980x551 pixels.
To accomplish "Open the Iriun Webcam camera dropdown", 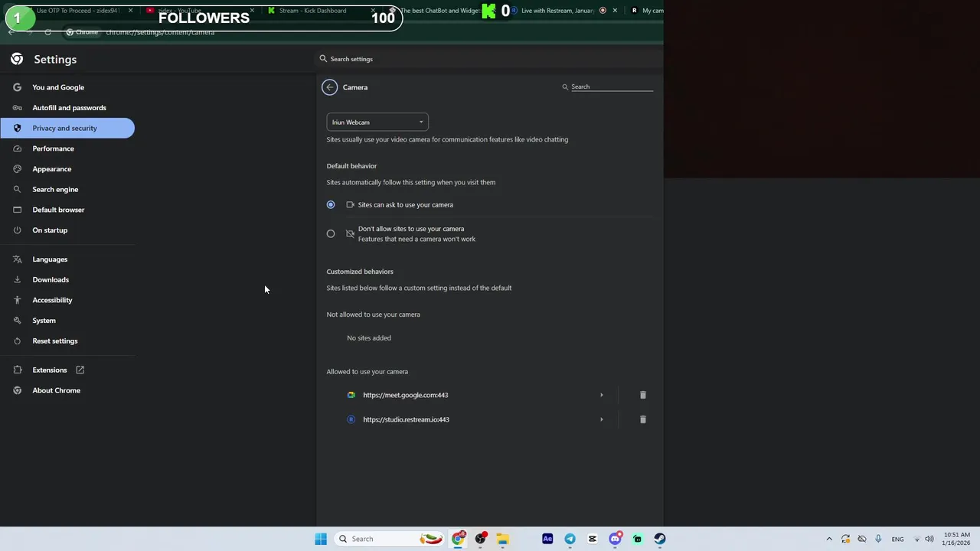I will pyautogui.click(x=377, y=122).
